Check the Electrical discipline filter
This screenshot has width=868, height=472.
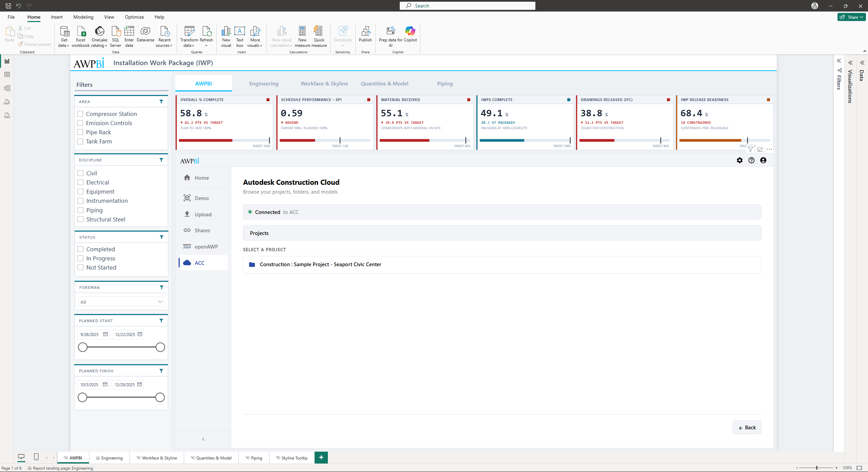point(81,182)
